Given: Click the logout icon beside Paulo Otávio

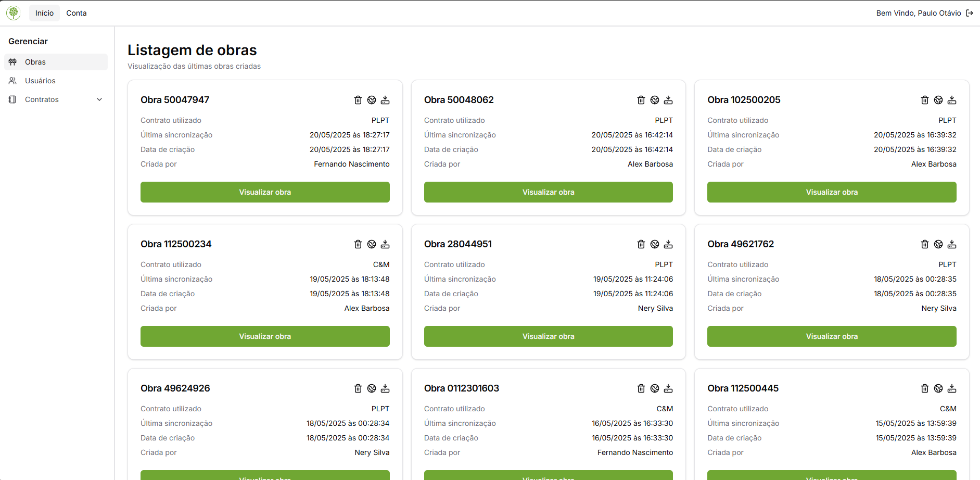Looking at the screenshot, I should pos(970,13).
